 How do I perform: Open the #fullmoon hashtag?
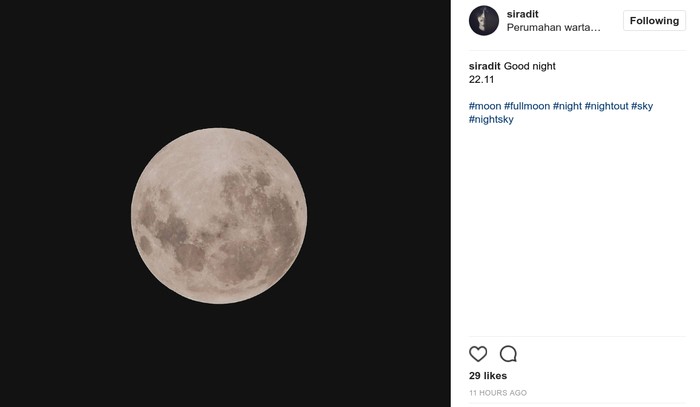(x=527, y=106)
